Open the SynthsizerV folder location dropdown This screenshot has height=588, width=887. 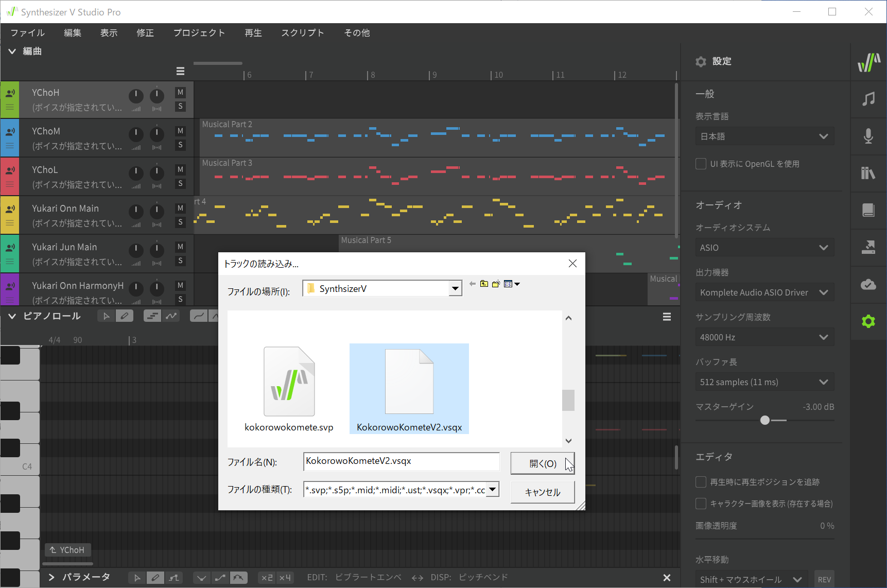click(382, 289)
